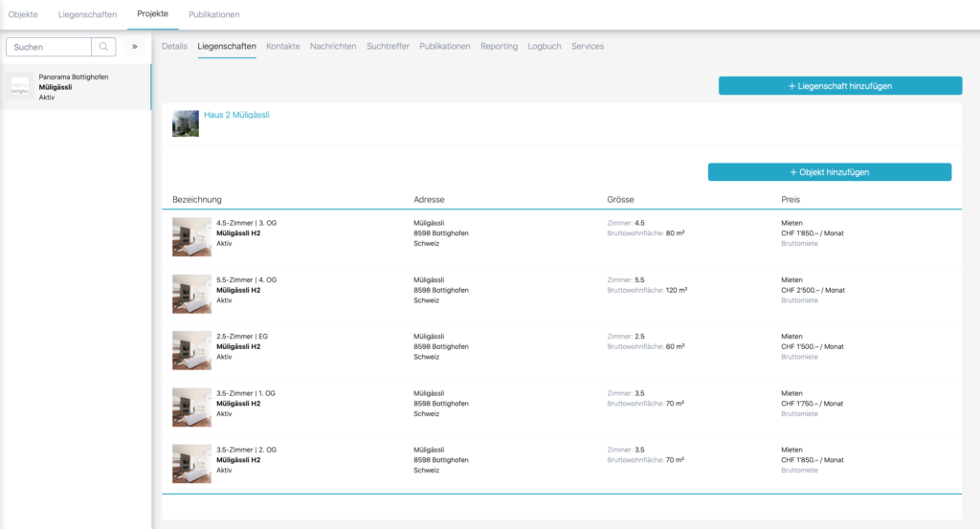This screenshot has width=980, height=529.
Task: Open the 5.5-Zimmer 4. OG listing thumbnail
Action: [191, 294]
